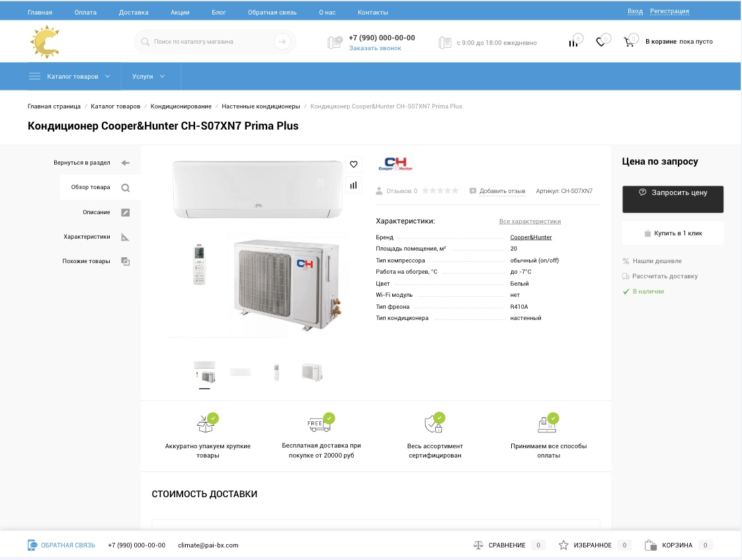Select the indoor unit thumbnail

click(241, 372)
